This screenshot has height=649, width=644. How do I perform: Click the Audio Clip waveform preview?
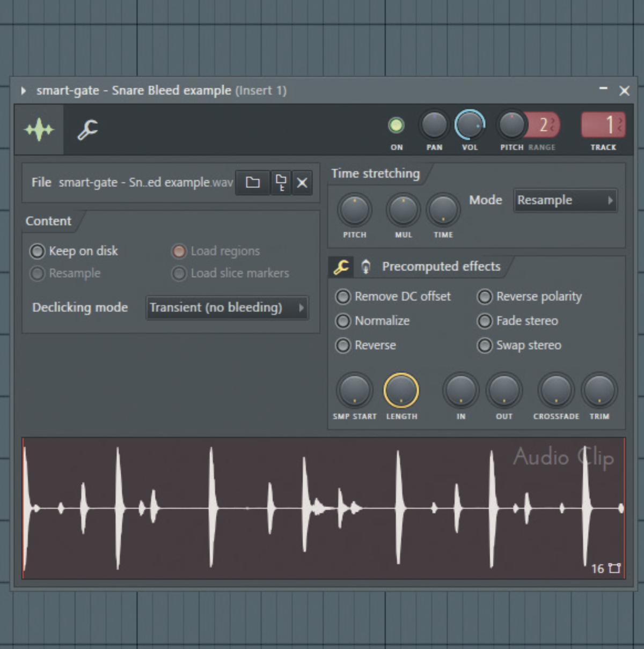pyautogui.click(x=322, y=507)
